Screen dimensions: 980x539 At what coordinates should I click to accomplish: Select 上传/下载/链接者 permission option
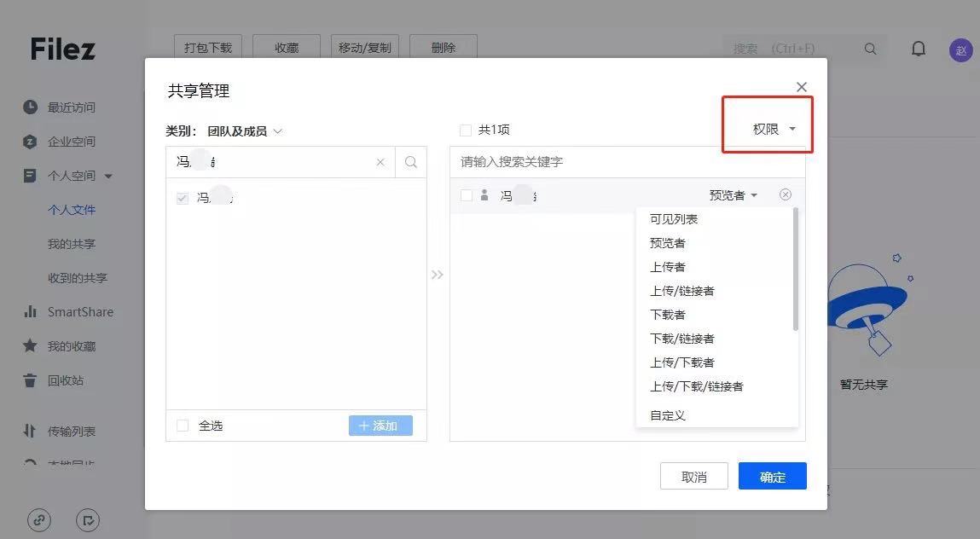coord(697,386)
